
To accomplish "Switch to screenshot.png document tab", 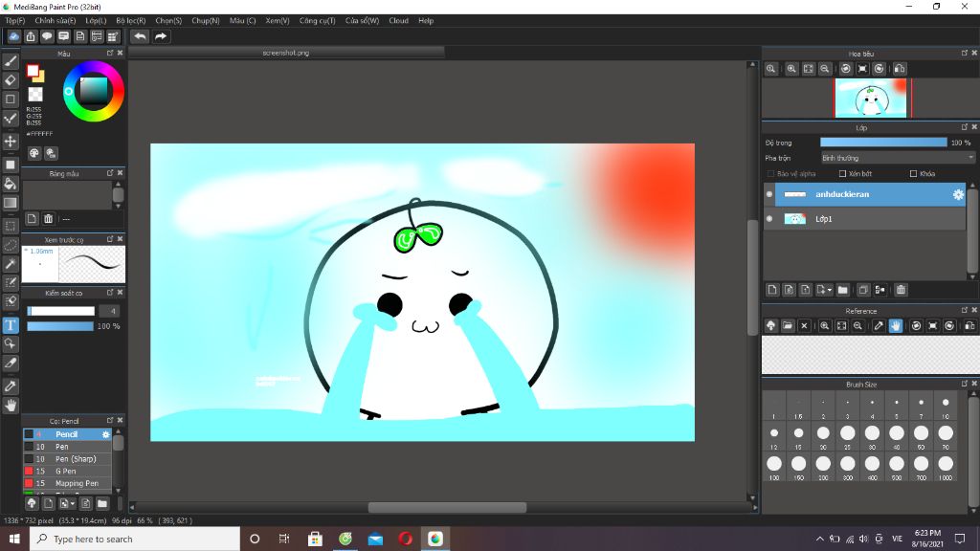I will (286, 54).
